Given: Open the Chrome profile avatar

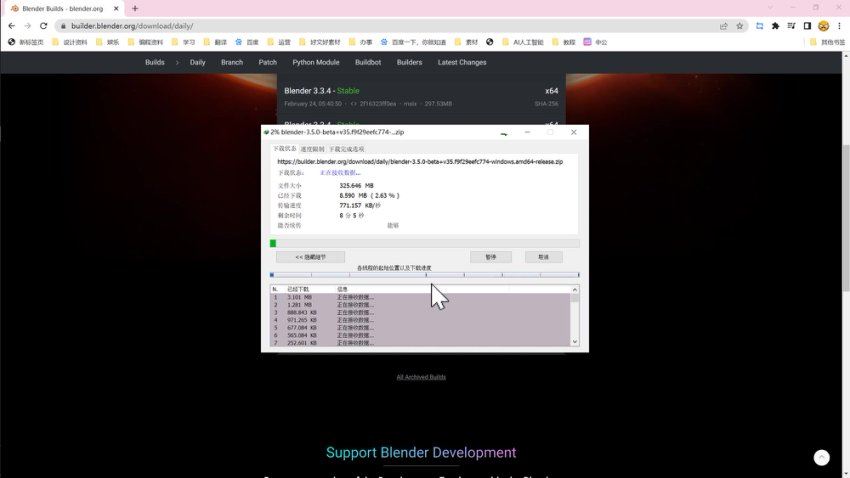Looking at the screenshot, I should point(823,26).
